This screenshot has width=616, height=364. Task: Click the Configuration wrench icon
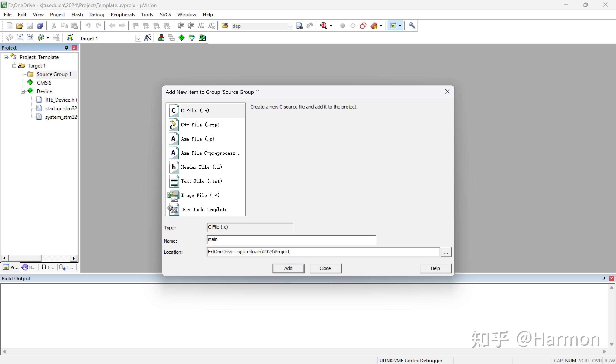click(412, 25)
